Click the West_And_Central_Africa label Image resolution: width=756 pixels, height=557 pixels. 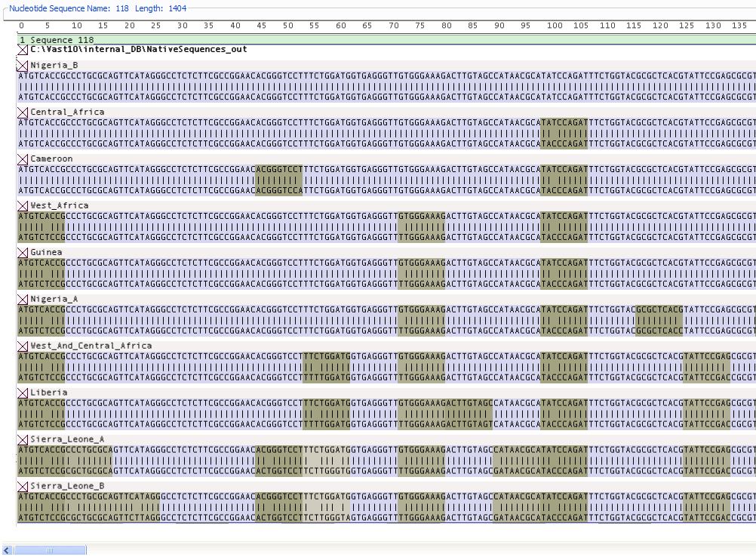click(x=91, y=346)
